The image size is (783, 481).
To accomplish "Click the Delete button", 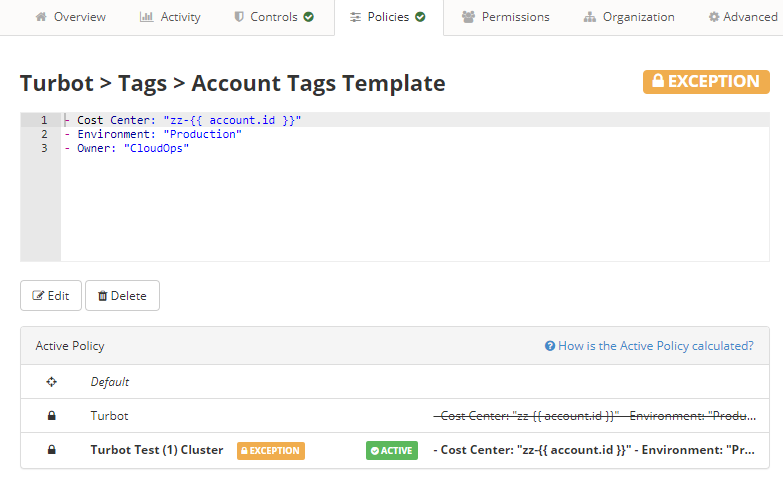I will (122, 296).
